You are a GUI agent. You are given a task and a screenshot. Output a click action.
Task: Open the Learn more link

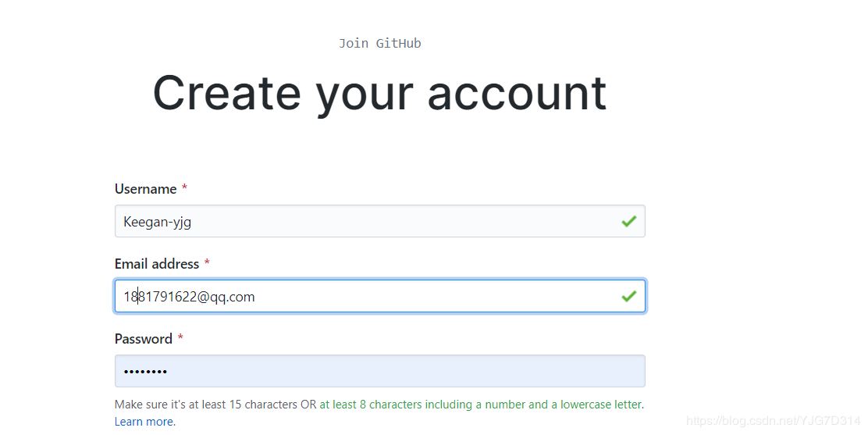[x=144, y=422]
